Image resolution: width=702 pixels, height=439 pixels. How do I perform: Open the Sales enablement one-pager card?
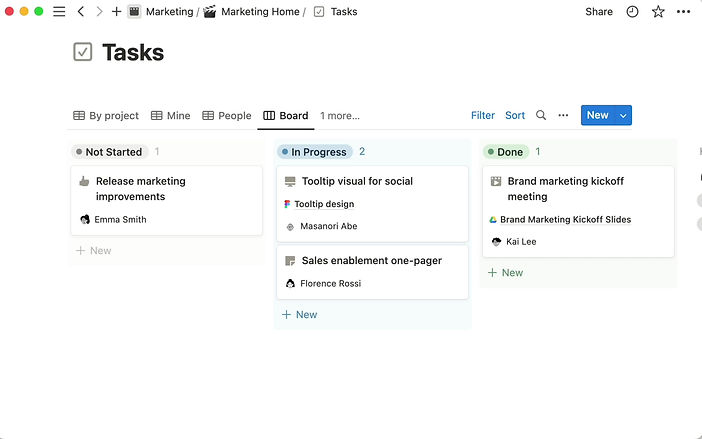click(371, 261)
